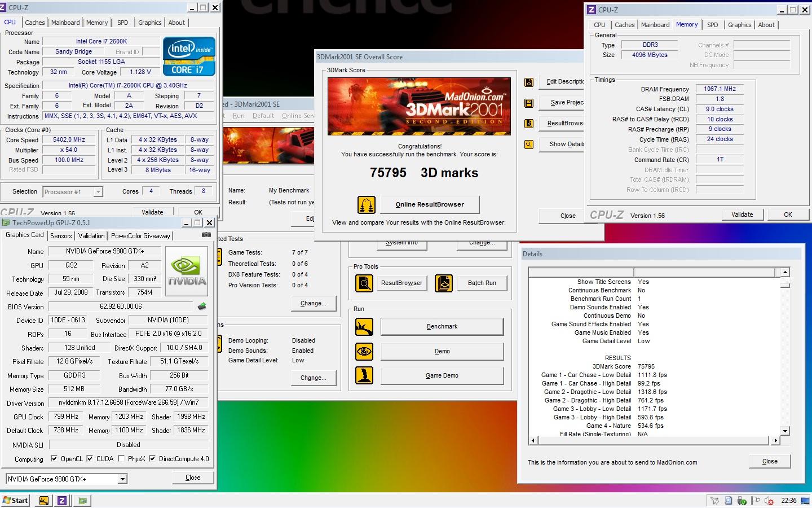Click Close in the Details window
The height and width of the screenshot is (508, 812).
(x=770, y=461)
